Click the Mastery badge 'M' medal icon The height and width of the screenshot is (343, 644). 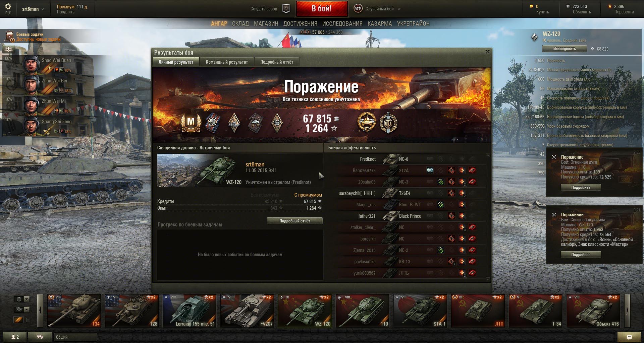tap(191, 123)
